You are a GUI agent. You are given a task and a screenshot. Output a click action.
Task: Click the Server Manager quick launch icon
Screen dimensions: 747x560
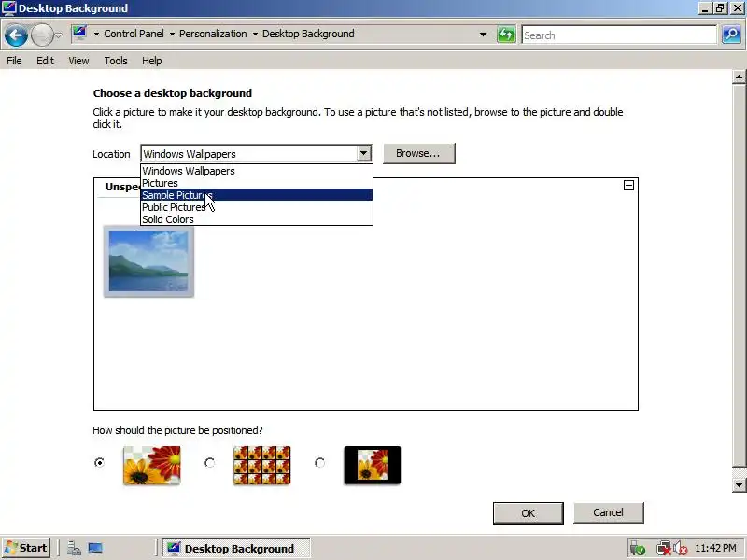point(74,549)
